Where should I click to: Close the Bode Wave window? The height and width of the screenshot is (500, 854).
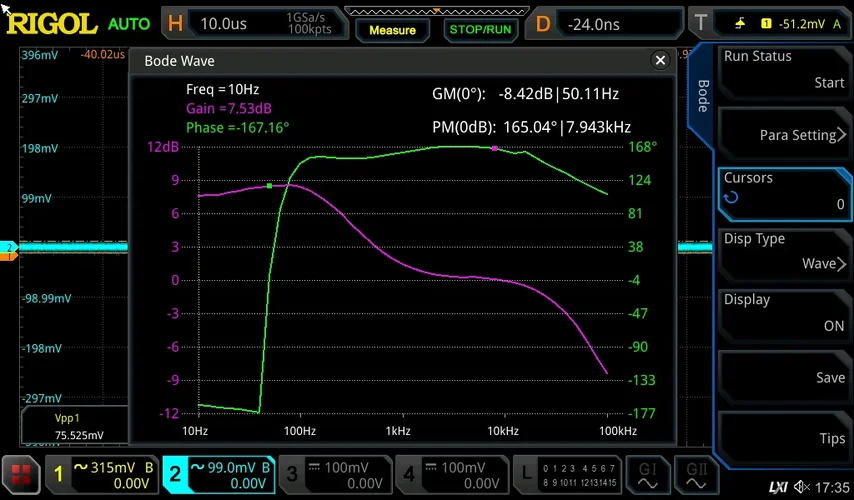pos(660,60)
